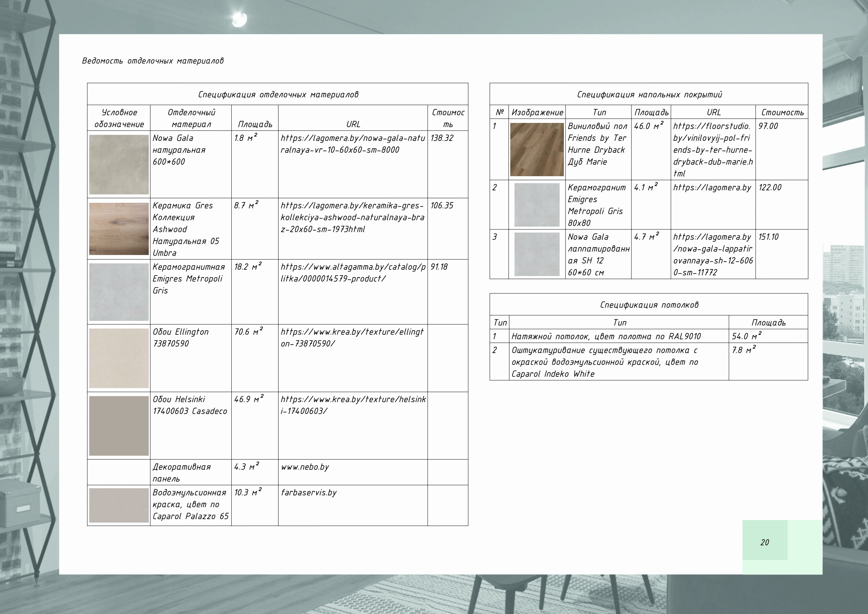Click the floor cost value 97.00
The width and height of the screenshot is (868, 614).
[x=768, y=126]
